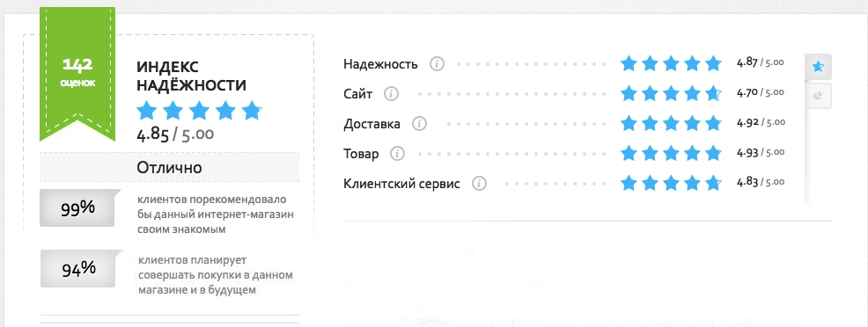Click the Сайт stars rating

point(671,93)
